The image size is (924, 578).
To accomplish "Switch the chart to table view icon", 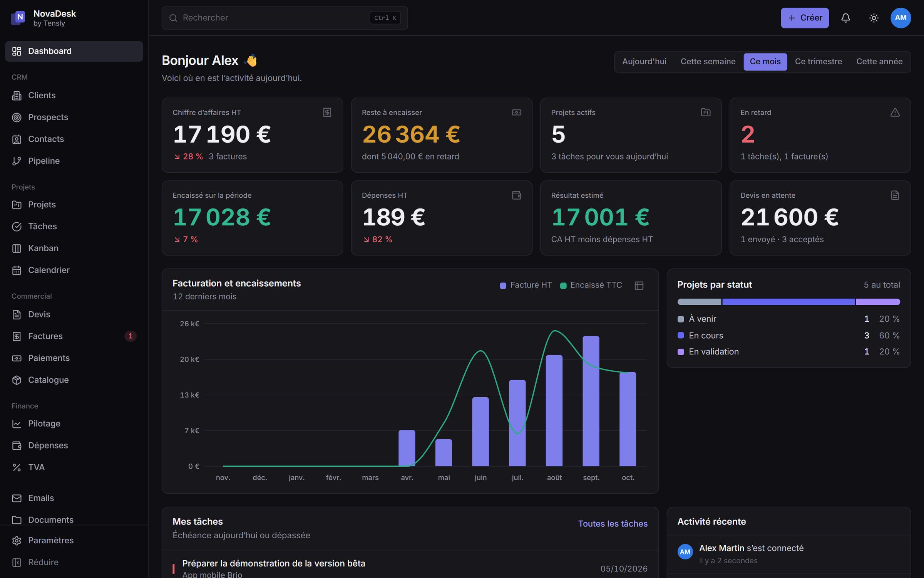I will [x=639, y=286].
